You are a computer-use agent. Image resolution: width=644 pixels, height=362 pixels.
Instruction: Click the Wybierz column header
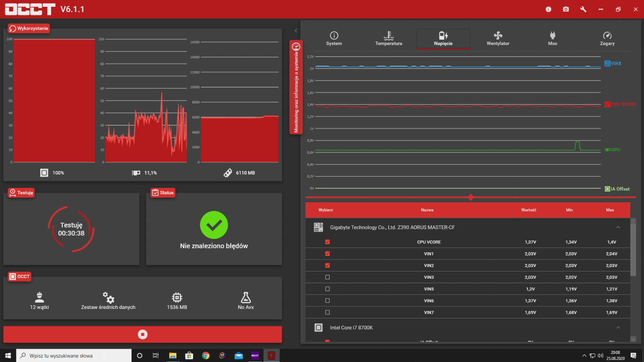[x=326, y=210]
